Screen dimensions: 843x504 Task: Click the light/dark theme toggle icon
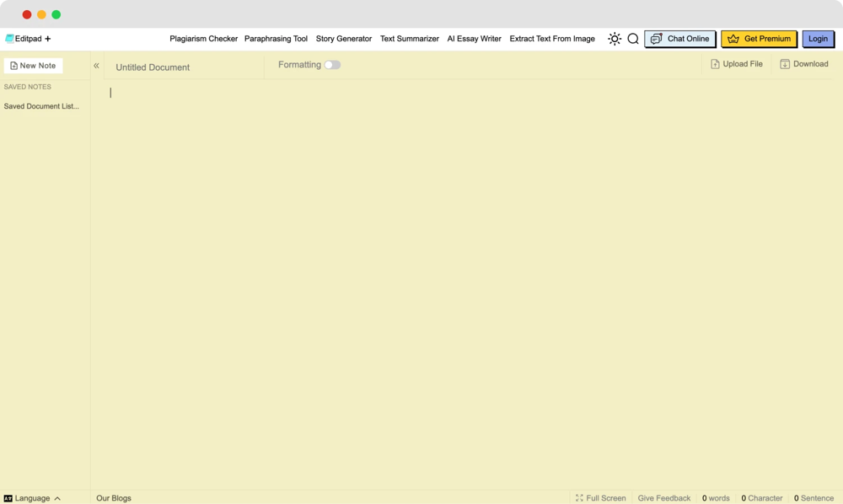click(x=614, y=39)
